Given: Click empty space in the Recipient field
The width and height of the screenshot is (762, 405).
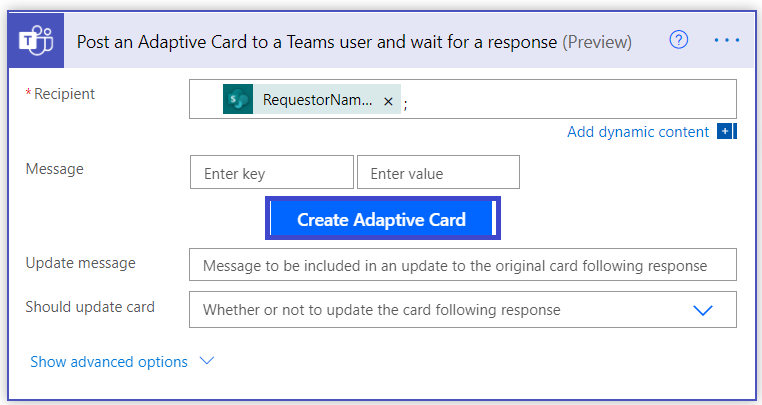Looking at the screenshot, I should (570, 100).
